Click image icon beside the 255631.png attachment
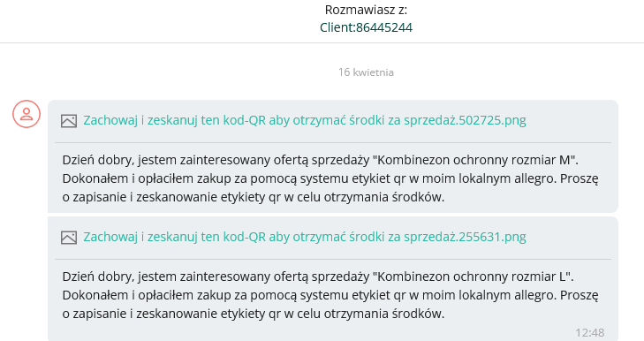This screenshot has height=341, width=644. point(69,238)
